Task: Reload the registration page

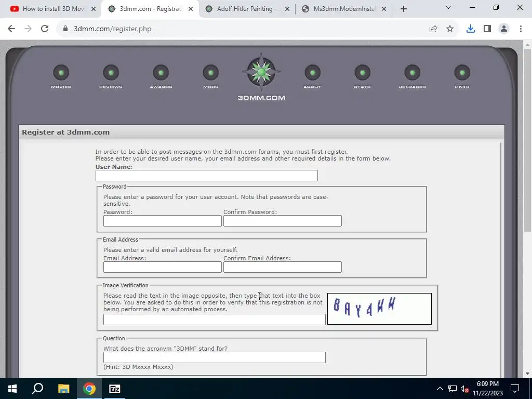Action: pos(45,29)
